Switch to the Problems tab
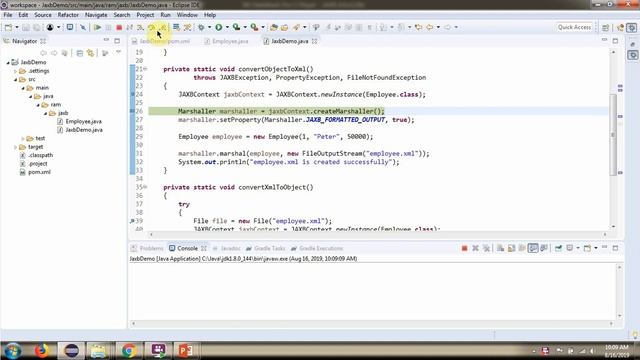Screen dimensions: 640x360 pyautogui.click(x=147, y=248)
